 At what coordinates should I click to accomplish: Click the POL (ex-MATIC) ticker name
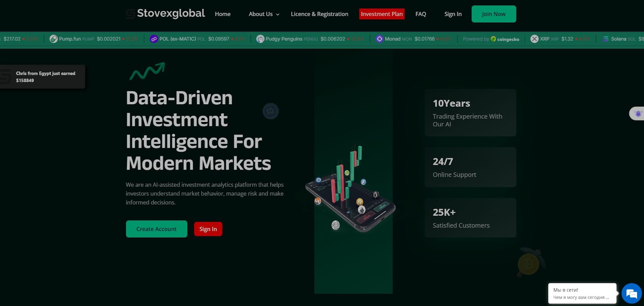(x=178, y=39)
